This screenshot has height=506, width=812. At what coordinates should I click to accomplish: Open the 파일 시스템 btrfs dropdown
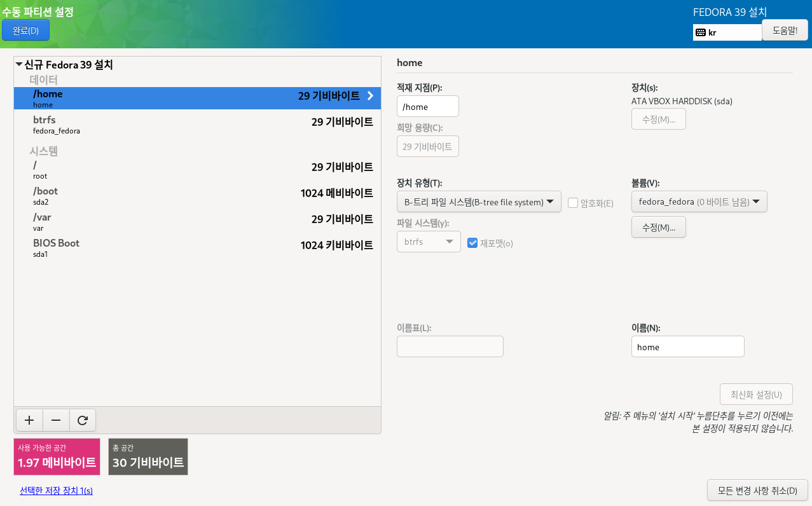pos(429,242)
